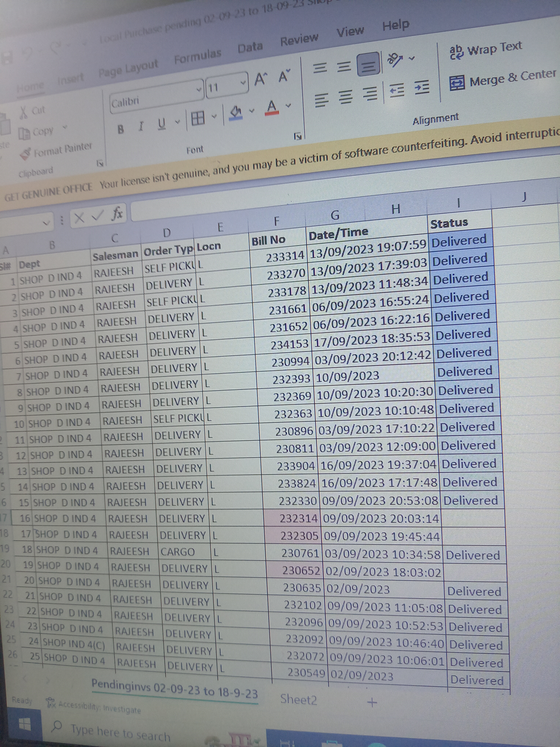Open the Help ribbon tab
This screenshot has width=560, height=747.
pyautogui.click(x=396, y=25)
